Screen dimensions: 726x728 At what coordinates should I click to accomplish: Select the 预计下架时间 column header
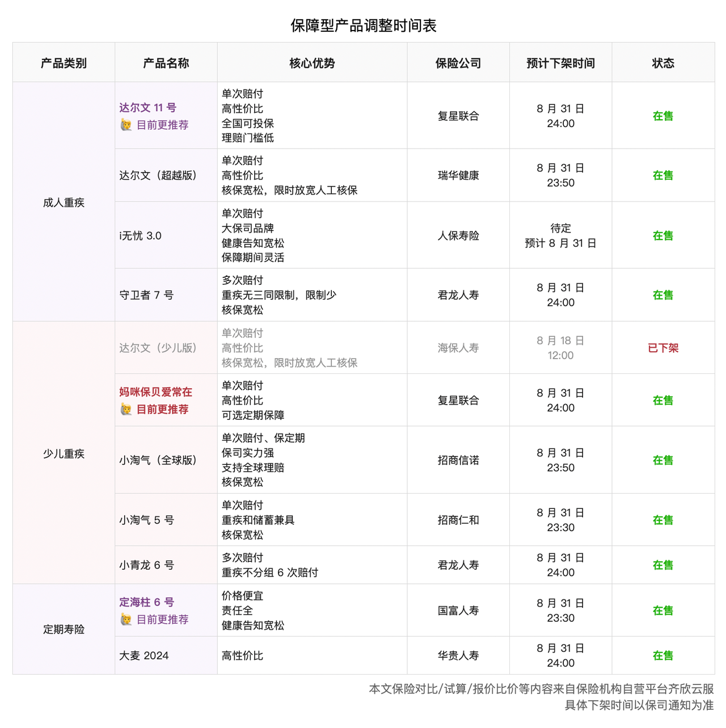click(560, 63)
